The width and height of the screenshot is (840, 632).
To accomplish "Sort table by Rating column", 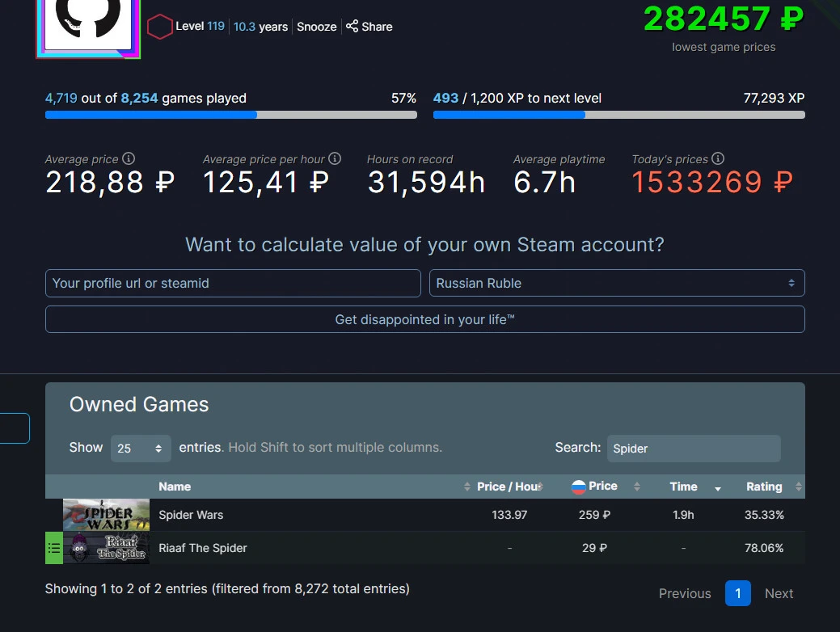I will tap(764, 487).
